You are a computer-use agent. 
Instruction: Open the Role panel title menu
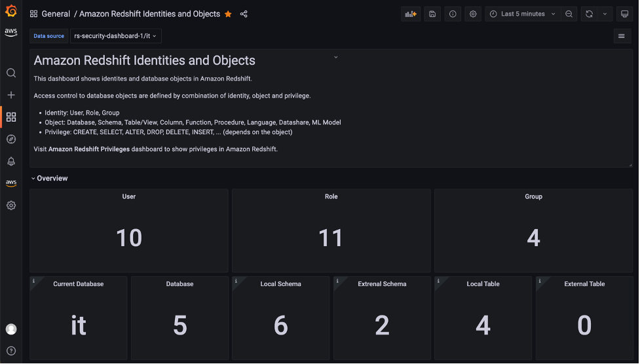(x=331, y=196)
